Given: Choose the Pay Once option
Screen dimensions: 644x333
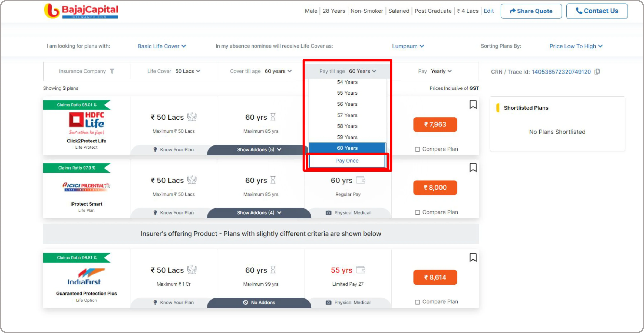Looking at the screenshot, I should click(347, 161).
